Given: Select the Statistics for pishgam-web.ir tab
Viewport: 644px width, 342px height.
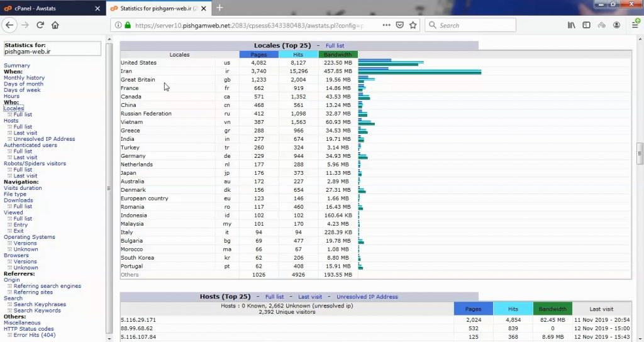Looking at the screenshot, I should click(158, 8).
